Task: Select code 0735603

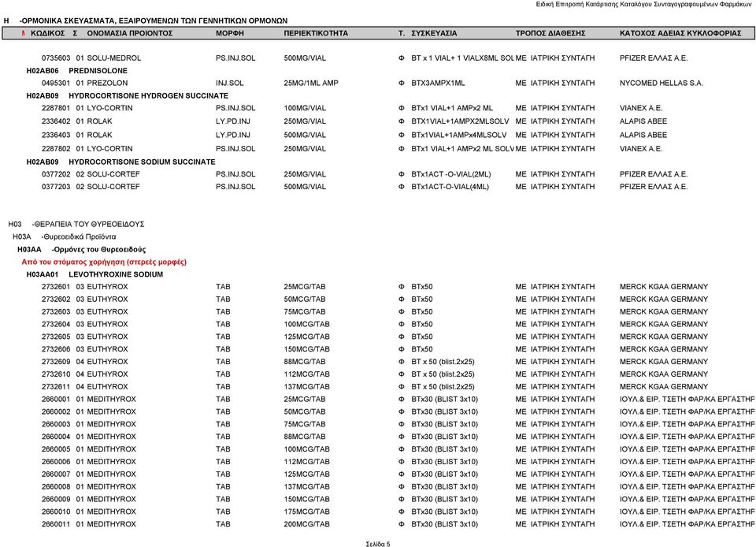Action: click(56, 58)
